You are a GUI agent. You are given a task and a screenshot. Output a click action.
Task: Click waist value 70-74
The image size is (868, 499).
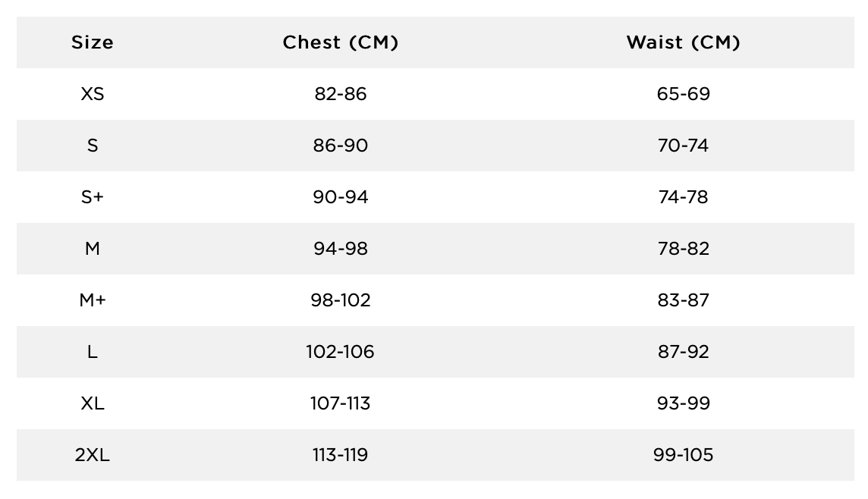tap(683, 146)
